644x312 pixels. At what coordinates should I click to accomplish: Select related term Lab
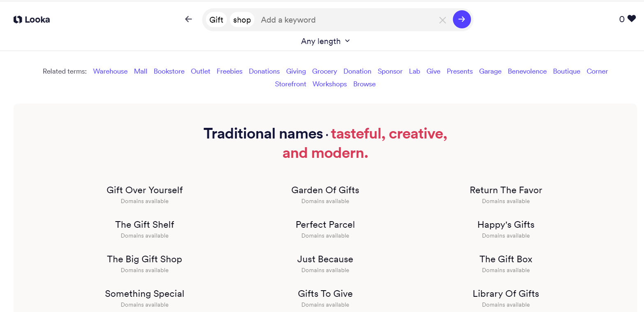tap(414, 71)
